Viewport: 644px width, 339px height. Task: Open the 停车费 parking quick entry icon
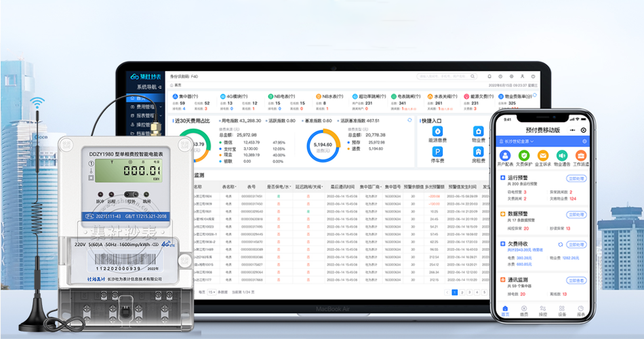point(439,152)
